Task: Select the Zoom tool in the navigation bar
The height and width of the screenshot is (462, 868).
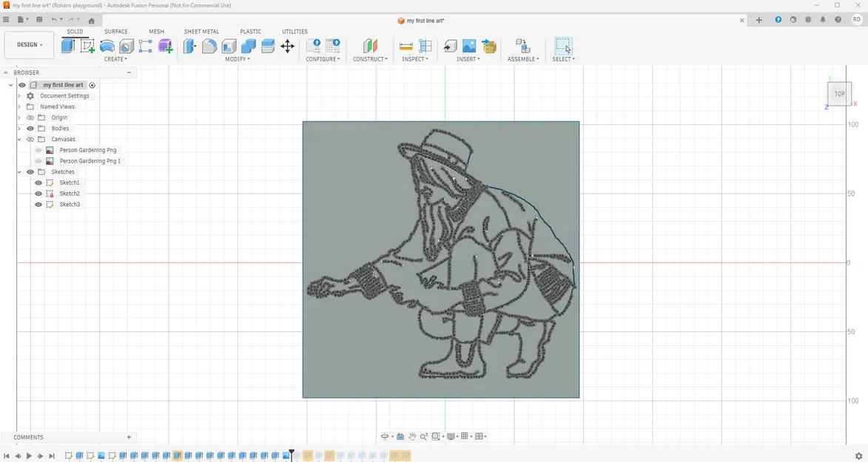Action: (424, 436)
